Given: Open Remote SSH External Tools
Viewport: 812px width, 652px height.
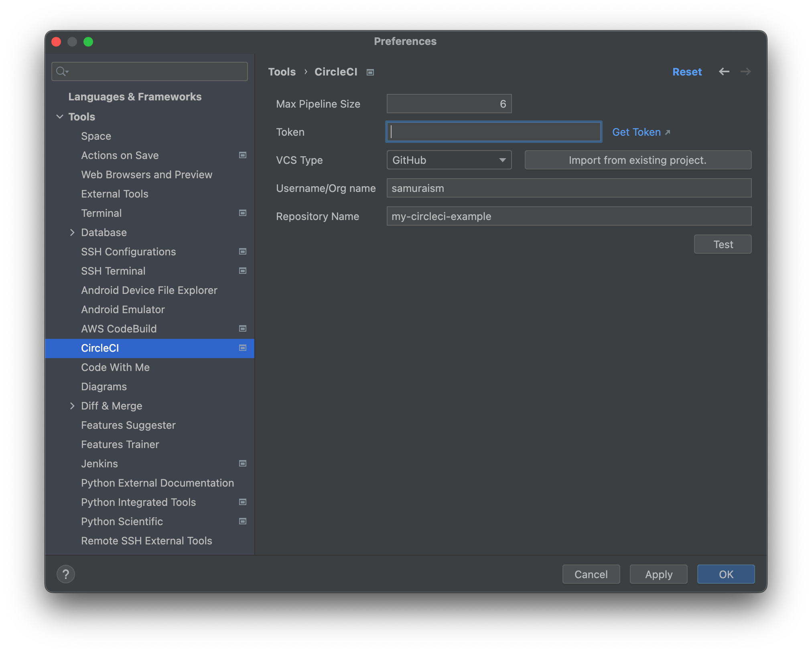Looking at the screenshot, I should (146, 541).
